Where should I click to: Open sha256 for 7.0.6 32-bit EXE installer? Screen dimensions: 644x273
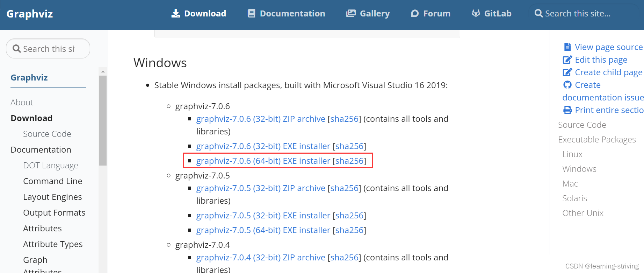(x=349, y=146)
